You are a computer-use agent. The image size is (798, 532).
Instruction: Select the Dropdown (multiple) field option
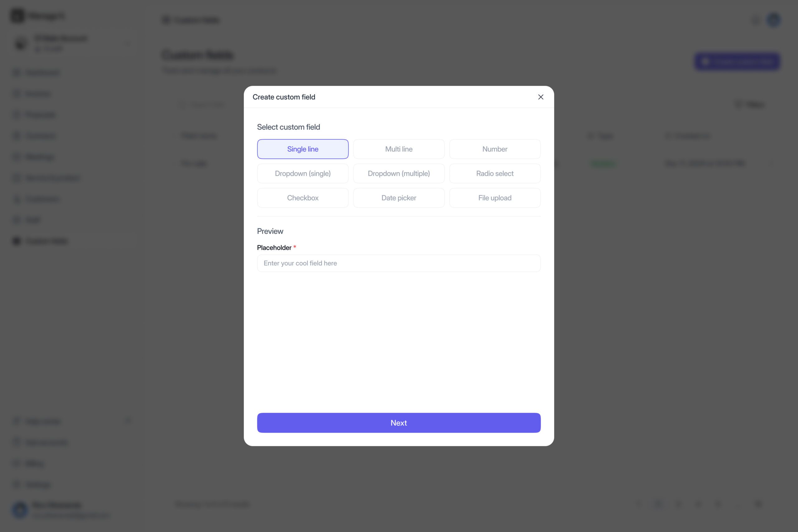click(x=399, y=173)
